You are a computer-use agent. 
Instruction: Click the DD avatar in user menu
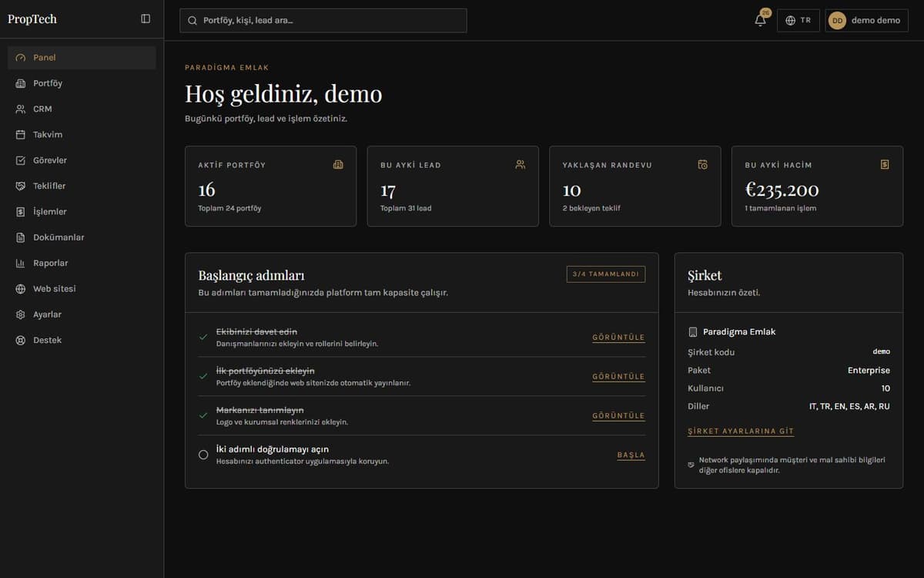(x=837, y=21)
